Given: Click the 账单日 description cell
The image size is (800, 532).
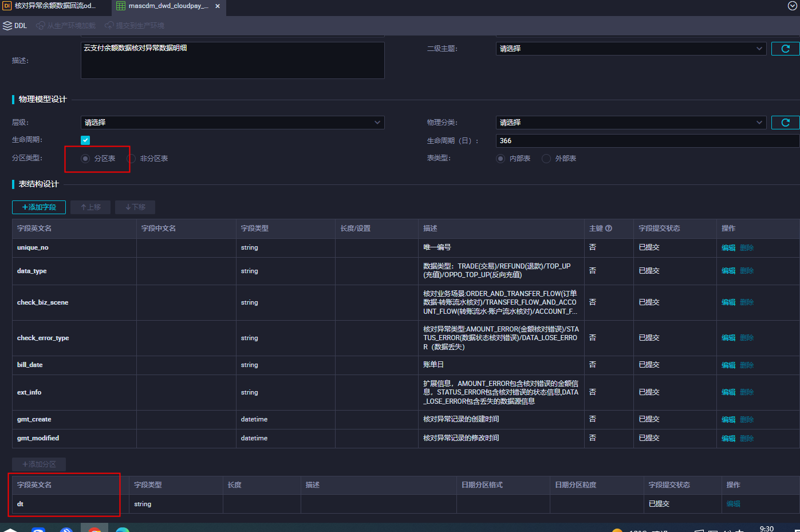Looking at the screenshot, I should [x=501, y=365].
